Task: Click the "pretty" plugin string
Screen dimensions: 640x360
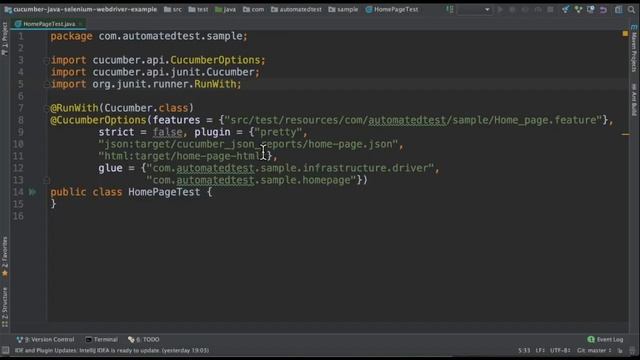Action: coord(278,132)
